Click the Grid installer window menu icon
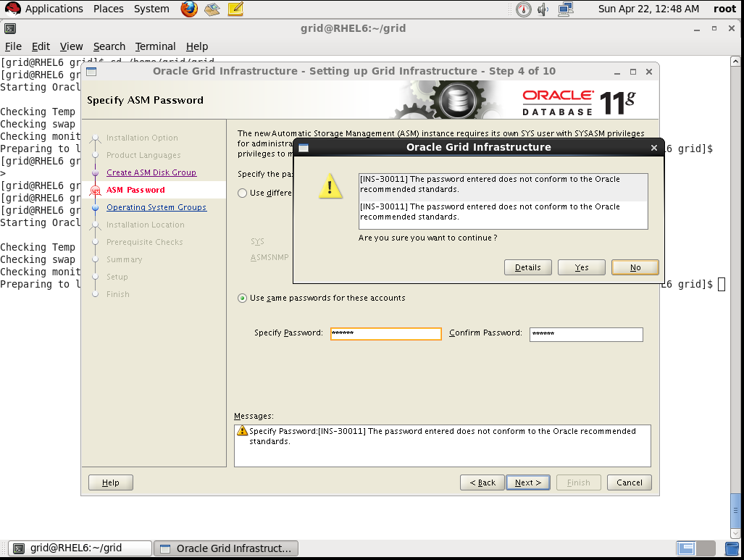The width and height of the screenshot is (744, 560). [x=91, y=72]
